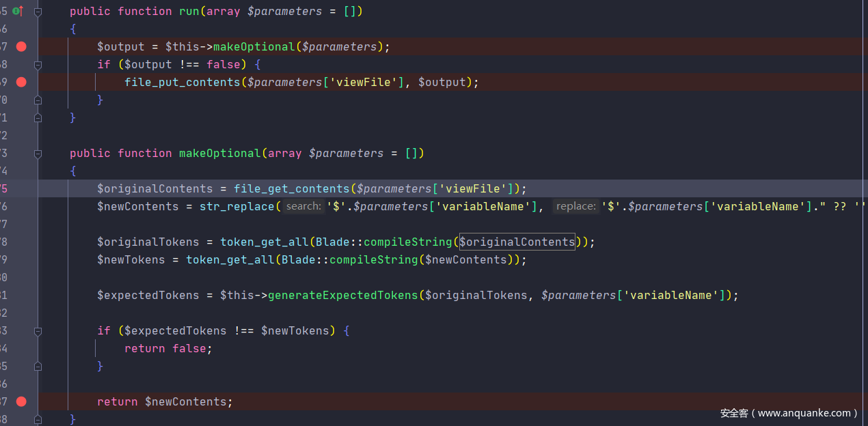
Task: Toggle the breakpoint on return $newContents line
Action: pos(21,401)
